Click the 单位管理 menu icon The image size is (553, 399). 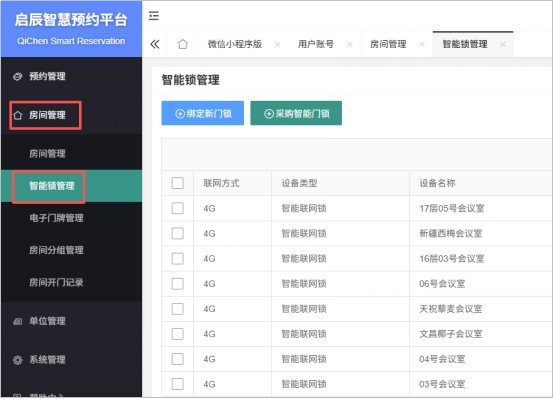(17, 321)
